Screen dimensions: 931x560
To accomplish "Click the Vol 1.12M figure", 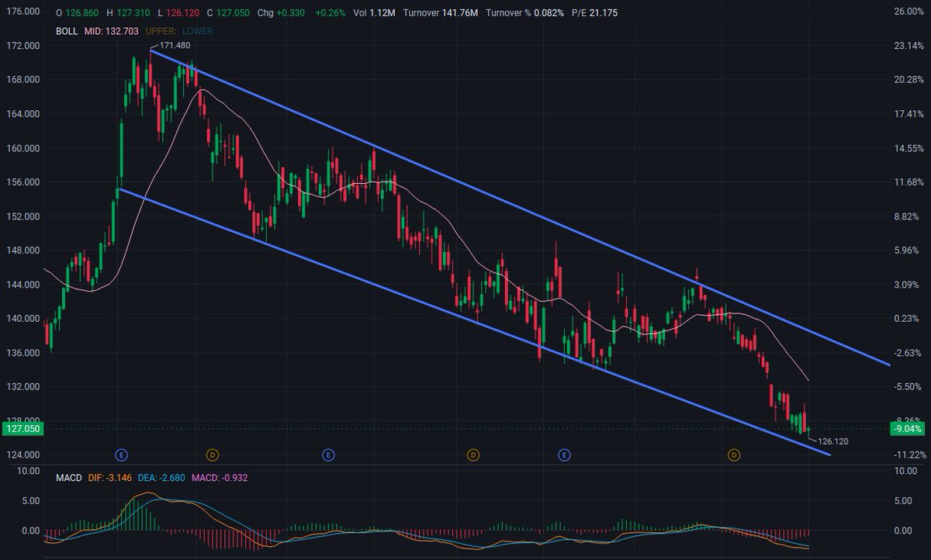I will pyautogui.click(x=372, y=13).
